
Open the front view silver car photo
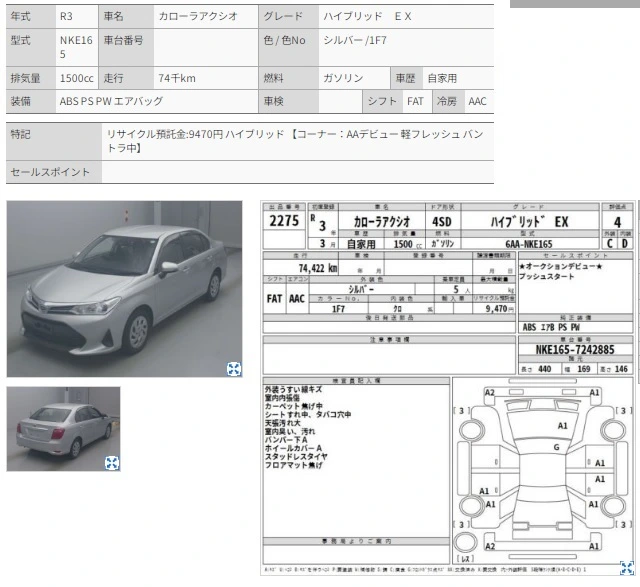(124, 289)
